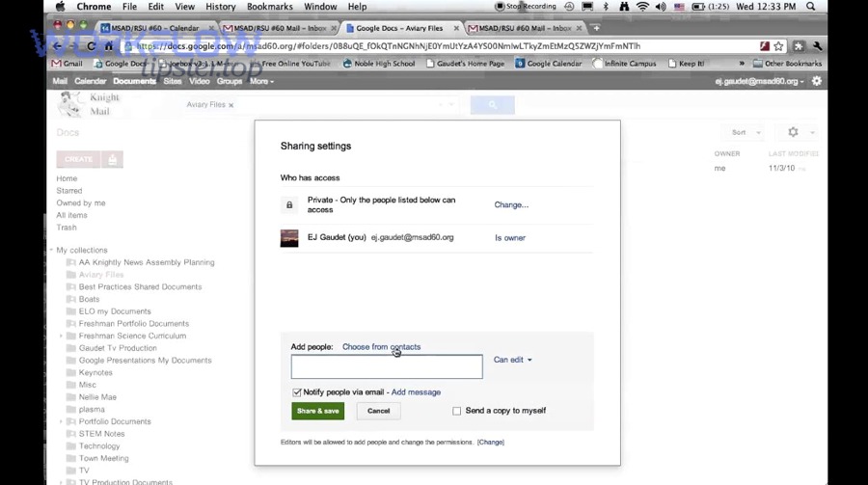Image resolution: width=868 pixels, height=485 pixels.
Task: Click the blue search button
Action: point(493,105)
